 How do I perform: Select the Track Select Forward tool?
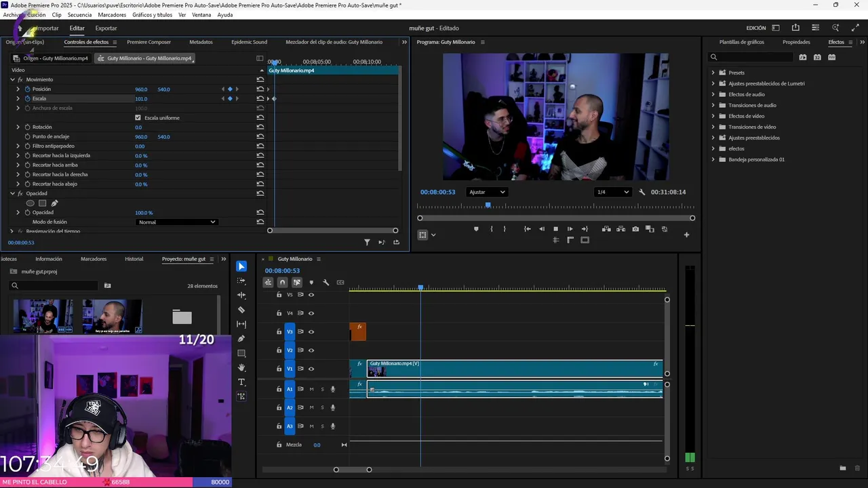coord(241,281)
